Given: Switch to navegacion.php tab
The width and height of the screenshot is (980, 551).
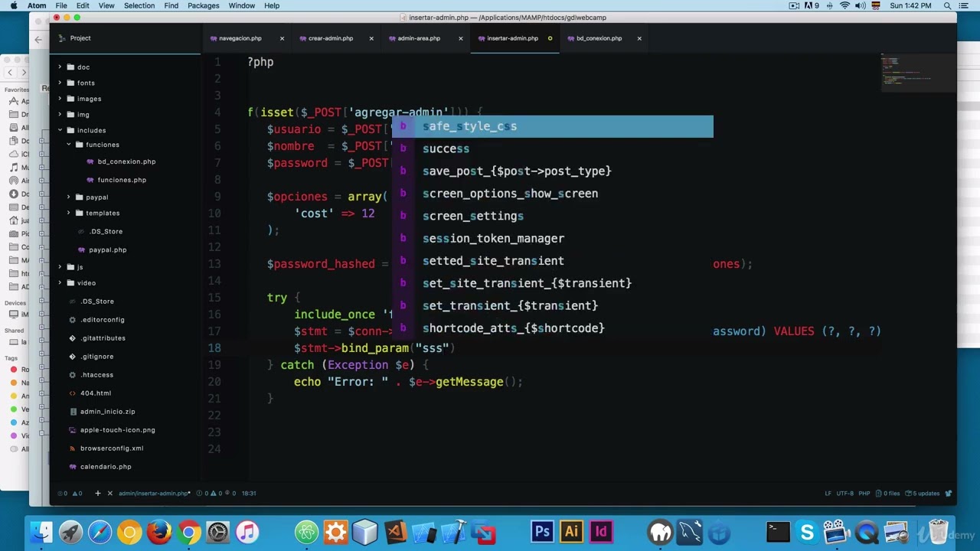Looking at the screenshot, I should (x=240, y=38).
